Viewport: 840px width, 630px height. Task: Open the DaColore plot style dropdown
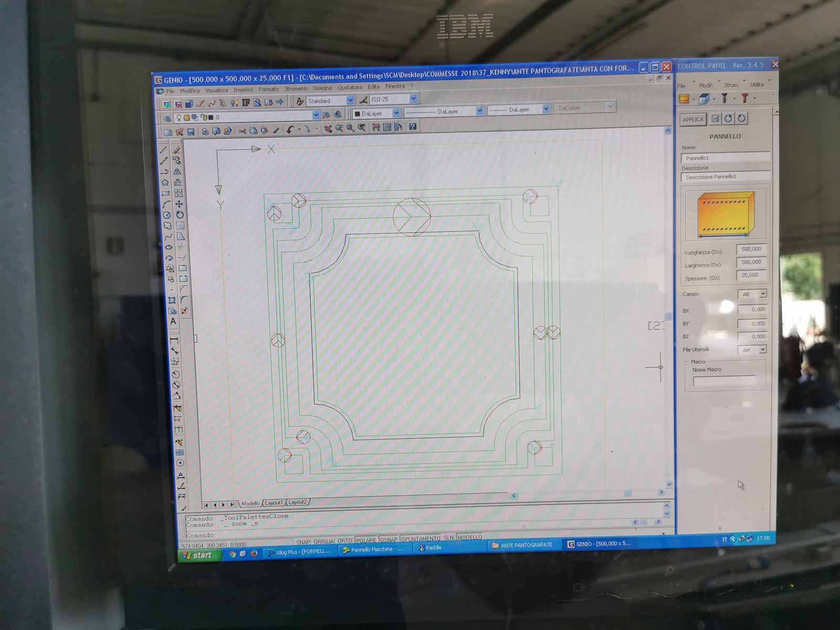610,107
